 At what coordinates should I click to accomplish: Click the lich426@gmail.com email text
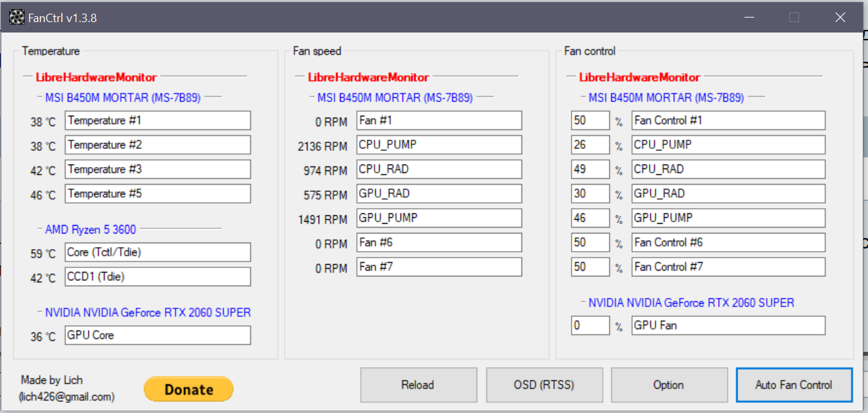67,396
